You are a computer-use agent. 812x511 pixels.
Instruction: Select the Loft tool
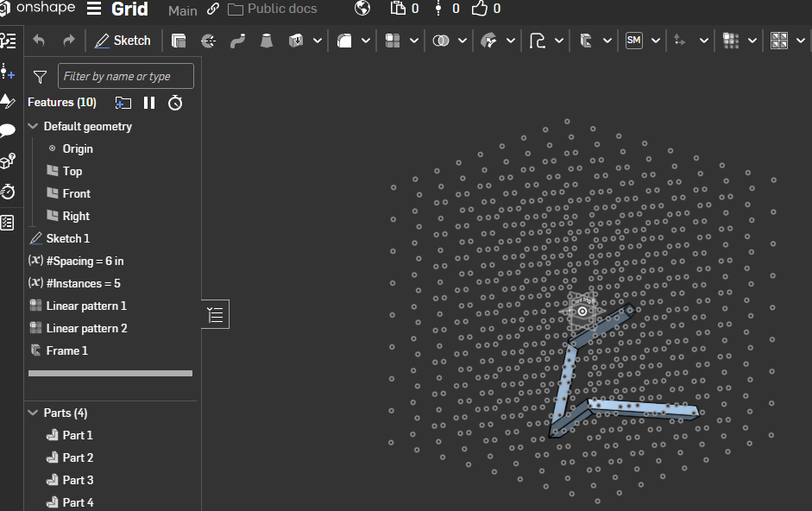pos(267,41)
